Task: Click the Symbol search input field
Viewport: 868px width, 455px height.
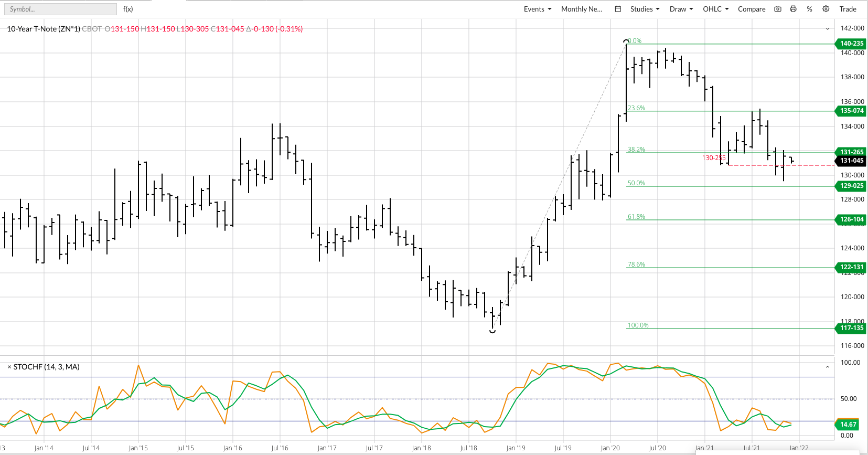Action: (x=60, y=9)
